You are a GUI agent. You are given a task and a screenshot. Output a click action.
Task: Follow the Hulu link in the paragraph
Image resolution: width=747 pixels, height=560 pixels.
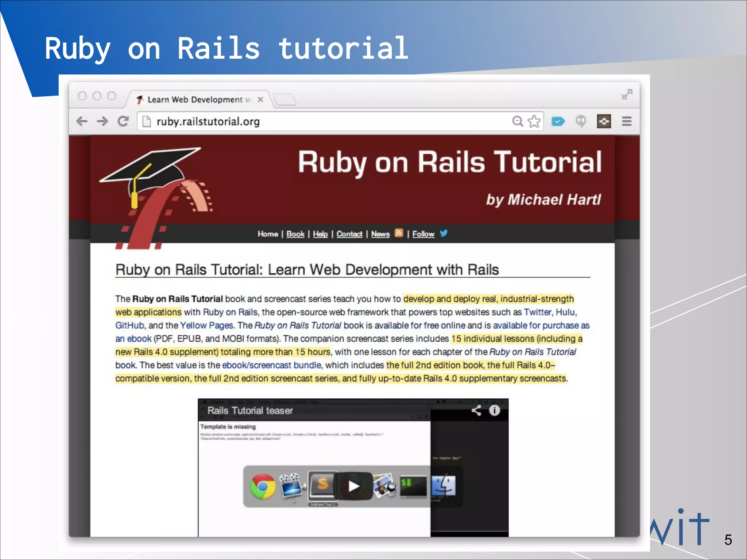click(565, 312)
